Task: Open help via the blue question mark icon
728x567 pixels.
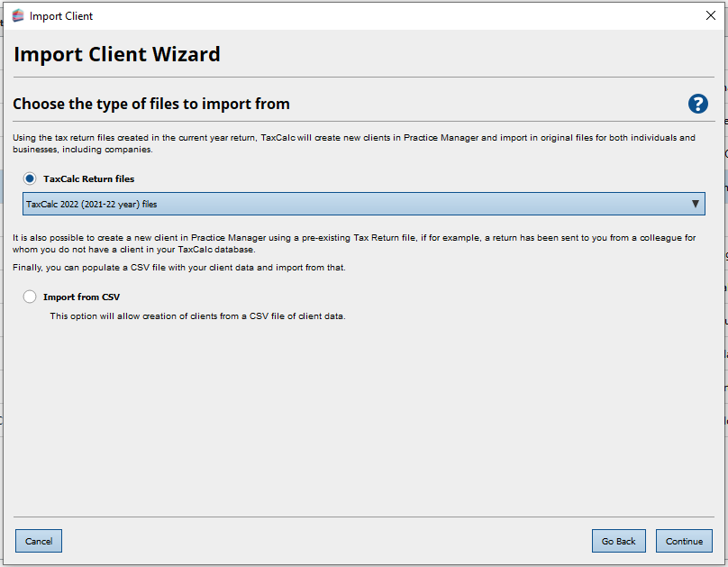Action: click(697, 104)
